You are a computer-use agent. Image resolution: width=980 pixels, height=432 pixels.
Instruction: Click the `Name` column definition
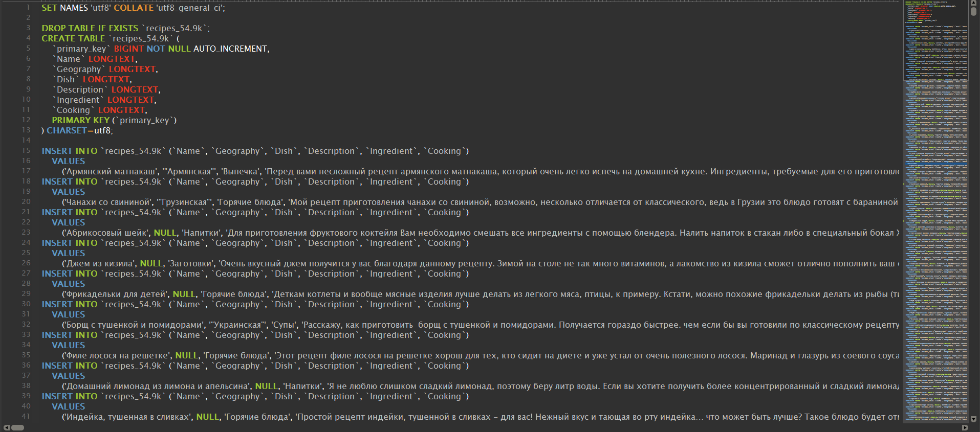pyautogui.click(x=95, y=59)
